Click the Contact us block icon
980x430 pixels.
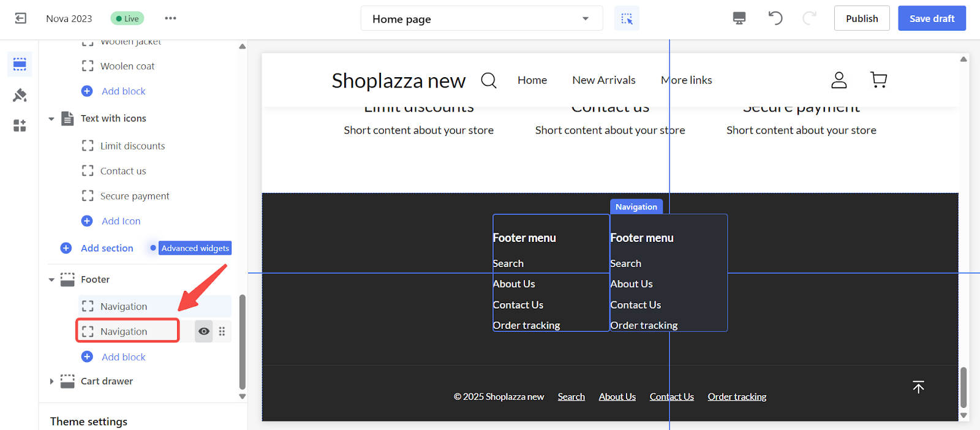click(x=88, y=171)
